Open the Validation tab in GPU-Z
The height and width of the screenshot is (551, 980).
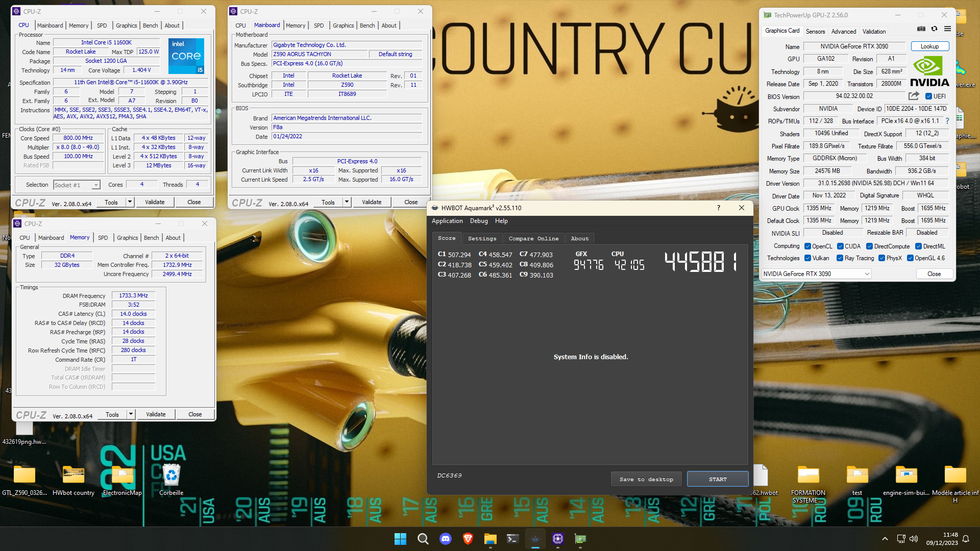(x=874, y=32)
